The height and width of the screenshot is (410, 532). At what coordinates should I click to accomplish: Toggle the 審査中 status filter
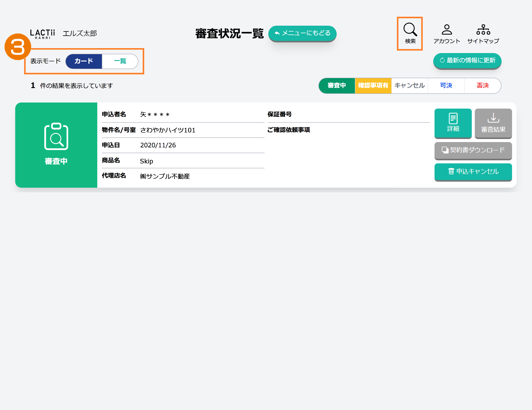(337, 86)
